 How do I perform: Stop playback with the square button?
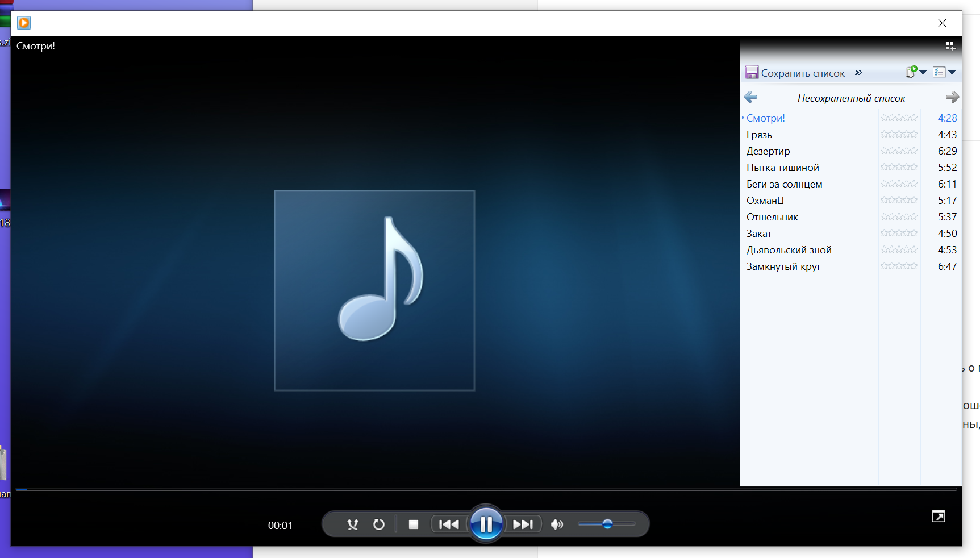414,524
